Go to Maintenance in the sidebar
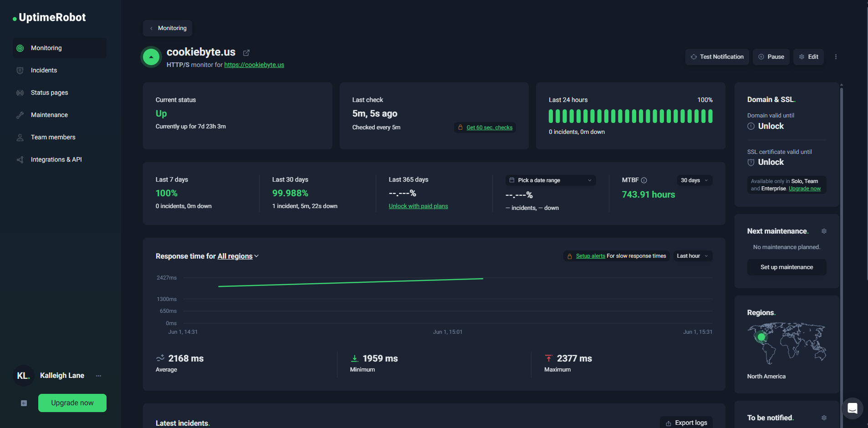The height and width of the screenshot is (428, 868). click(x=59, y=115)
